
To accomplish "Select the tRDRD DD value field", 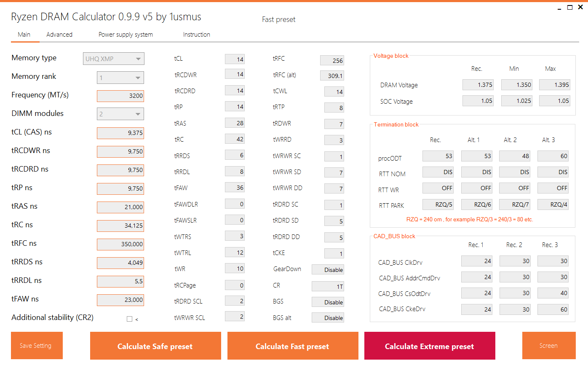I will [x=334, y=238].
